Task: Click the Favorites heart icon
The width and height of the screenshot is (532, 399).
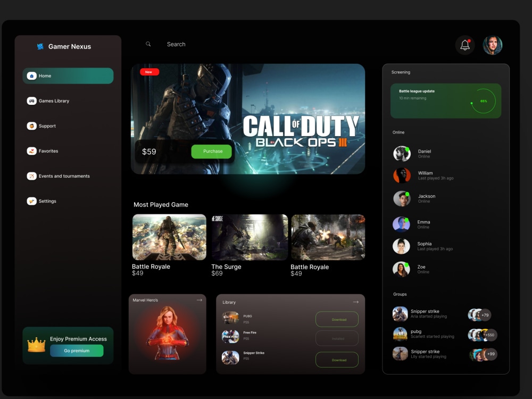Action: pyautogui.click(x=31, y=151)
